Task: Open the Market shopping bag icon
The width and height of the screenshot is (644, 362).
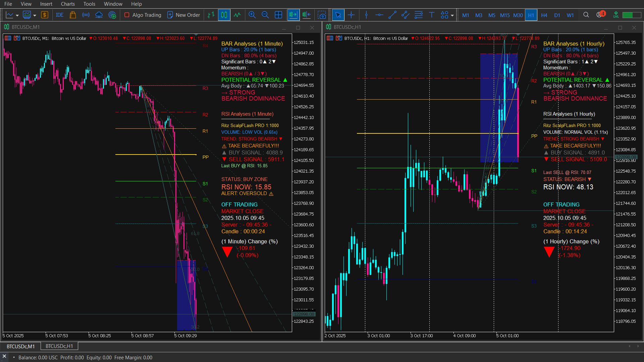Action: tap(73, 15)
